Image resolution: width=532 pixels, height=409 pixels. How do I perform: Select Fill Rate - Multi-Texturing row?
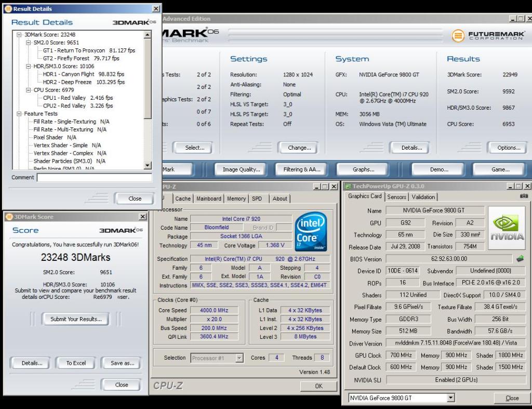tap(70, 129)
